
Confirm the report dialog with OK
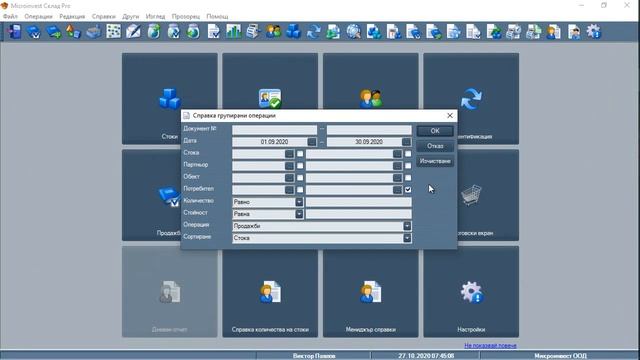[x=435, y=131]
